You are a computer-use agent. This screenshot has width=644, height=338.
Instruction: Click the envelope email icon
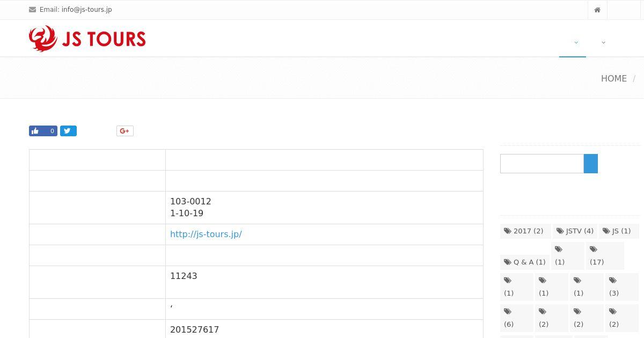tap(32, 10)
